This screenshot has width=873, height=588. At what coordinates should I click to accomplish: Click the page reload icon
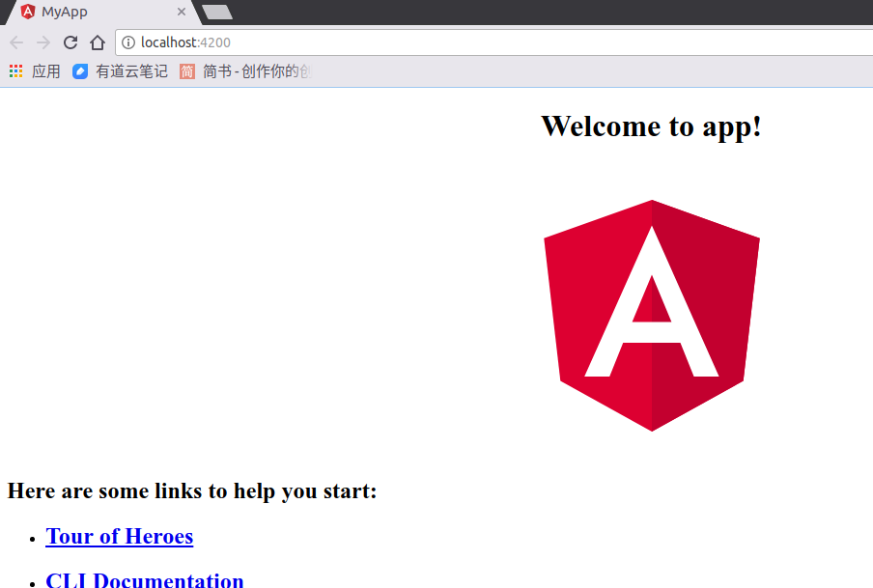point(70,42)
